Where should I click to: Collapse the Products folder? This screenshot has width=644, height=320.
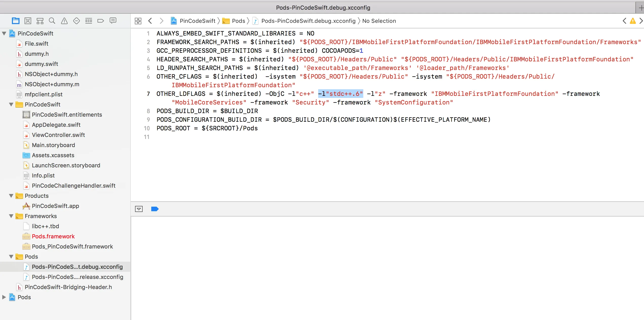(11, 195)
